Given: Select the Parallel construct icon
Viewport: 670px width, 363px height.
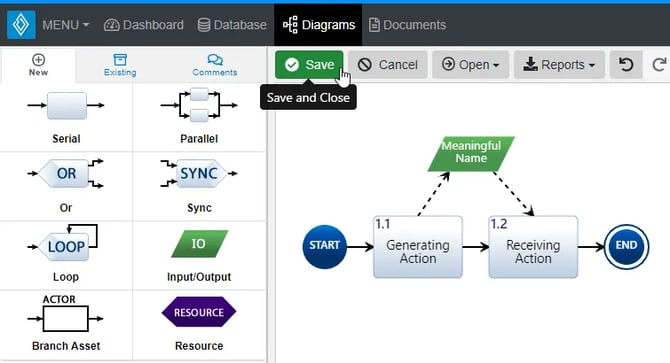Looking at the screenshot, I should [199, 105].
